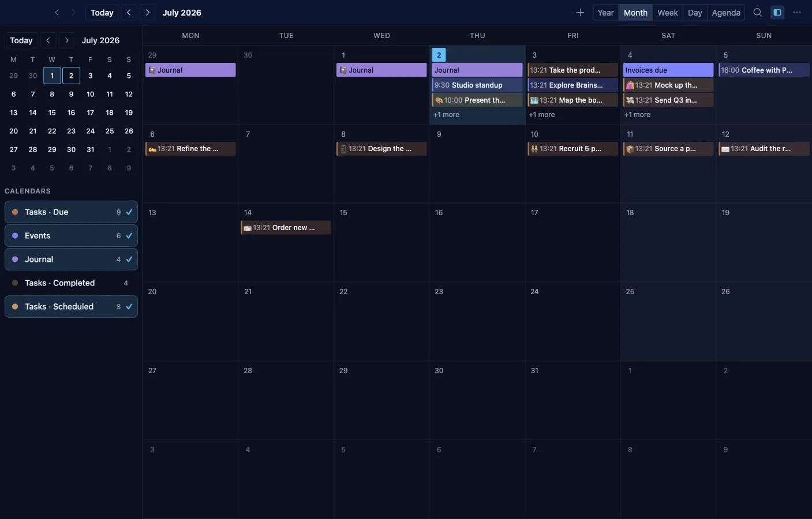Switch to the Year view
Viewport: 812px width, 519px height.
[605, 12]
